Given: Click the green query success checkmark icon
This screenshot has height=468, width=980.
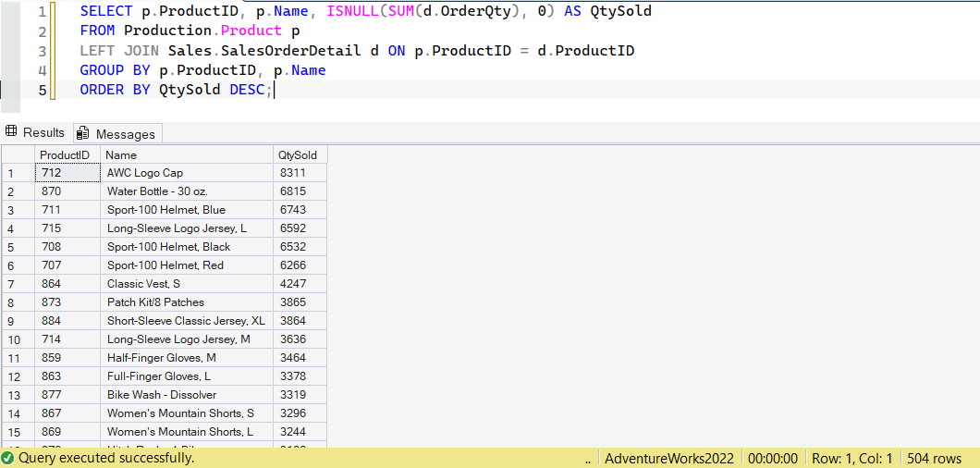Looking at the screenshot, I should [8, 458].
